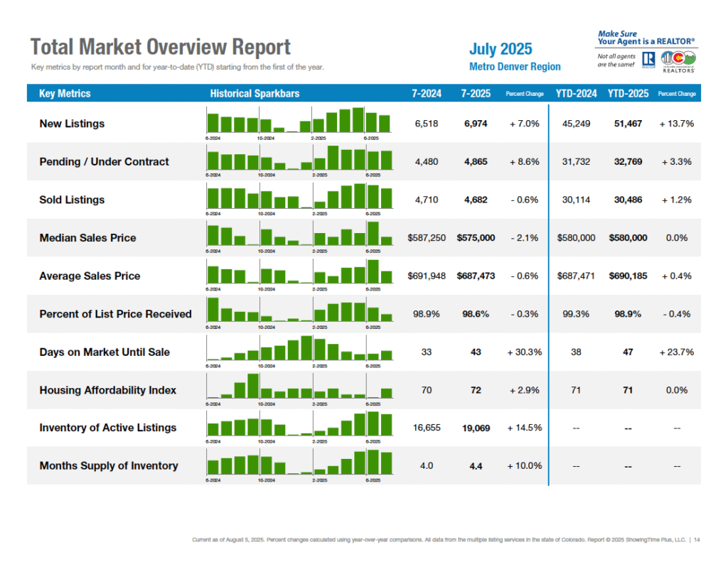Click the Historical Sparkbars column header
728x562 pixels.
(255, 94)
